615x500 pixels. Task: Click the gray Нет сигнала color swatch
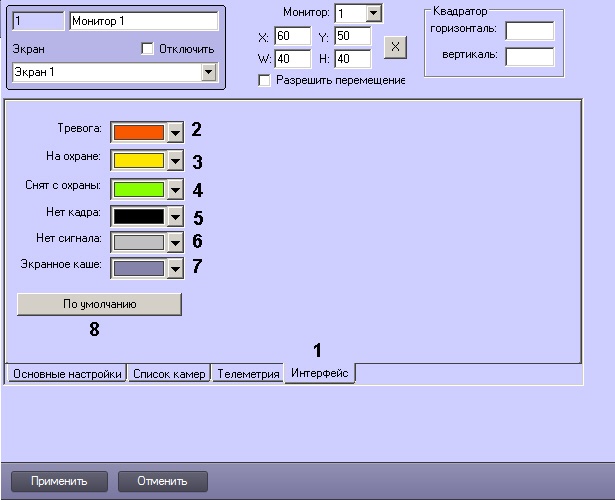(137, 241)
